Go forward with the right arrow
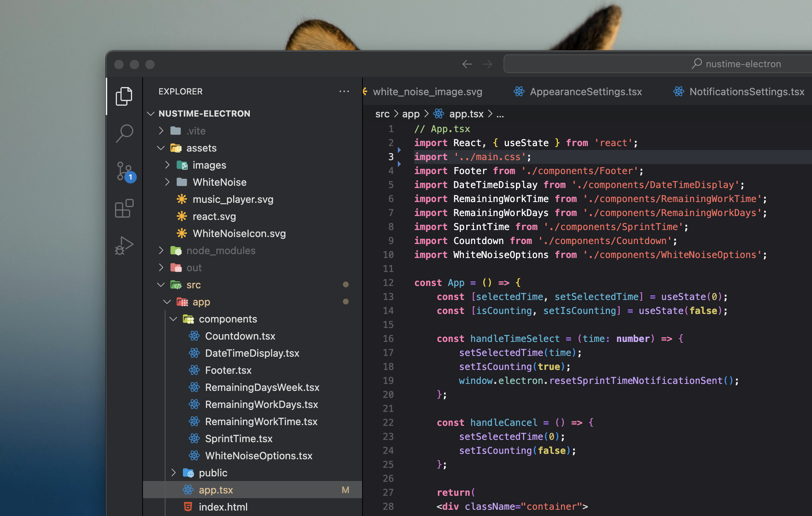Screen dimensions: 812x516 click(x=487, y=64)
